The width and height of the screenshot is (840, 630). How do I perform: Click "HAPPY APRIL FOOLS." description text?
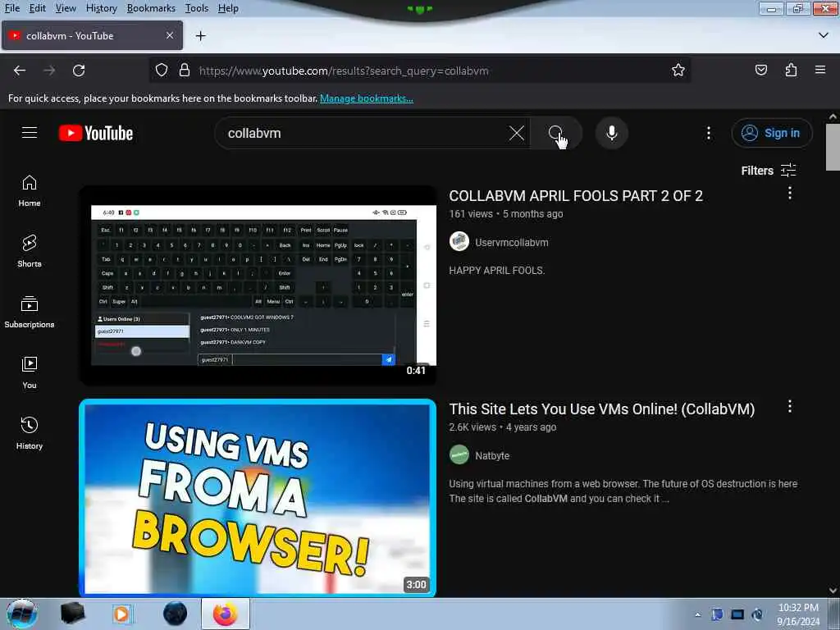[x=496, y=271]
